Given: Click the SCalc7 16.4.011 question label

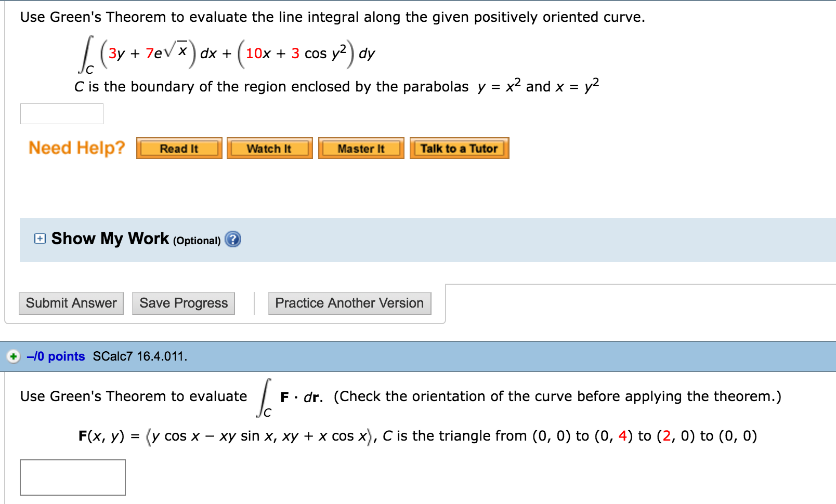Looking at the screenshot, I should tap(140, 356).
